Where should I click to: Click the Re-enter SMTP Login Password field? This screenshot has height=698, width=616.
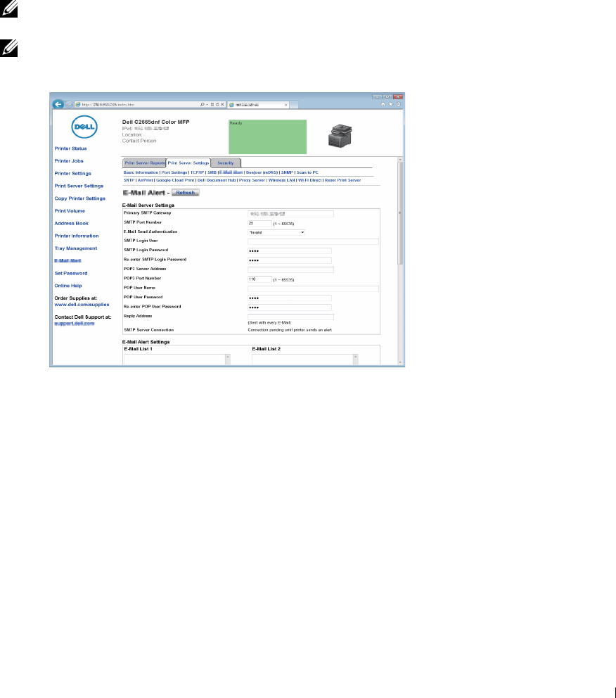point(290,260)
